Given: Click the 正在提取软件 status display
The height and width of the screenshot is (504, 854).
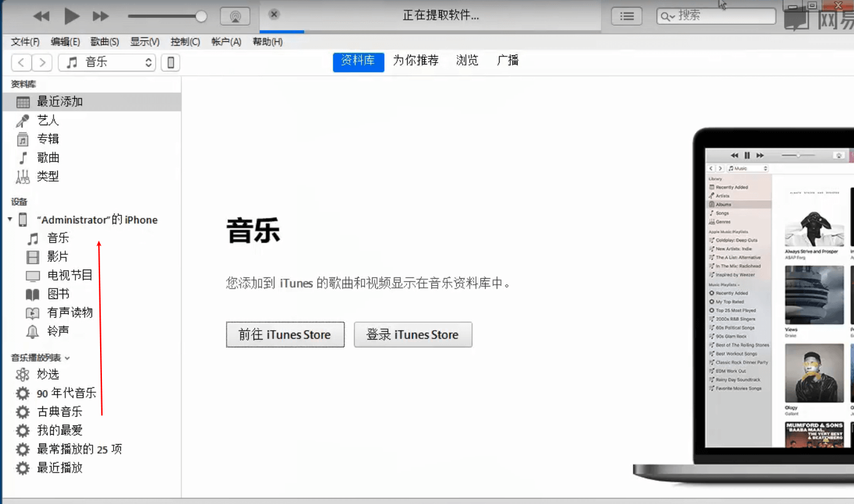Looking at the screenshot, I should (441, 15).
